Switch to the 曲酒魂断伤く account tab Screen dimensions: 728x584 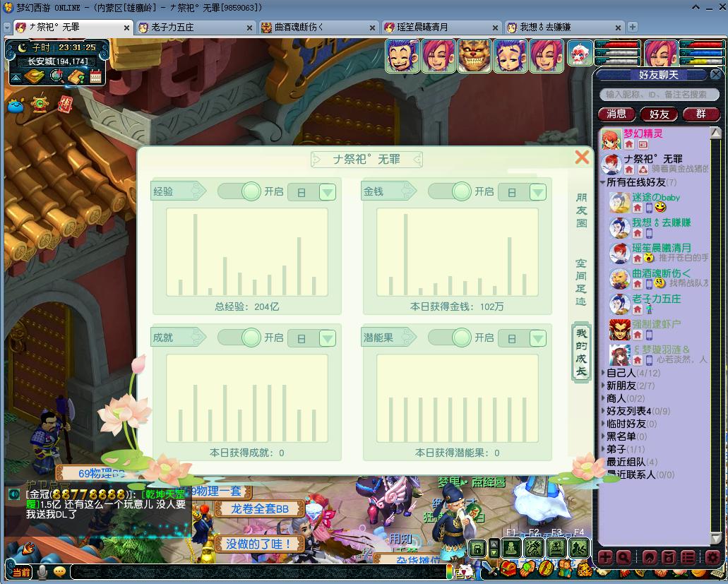[x=318, y=28]
